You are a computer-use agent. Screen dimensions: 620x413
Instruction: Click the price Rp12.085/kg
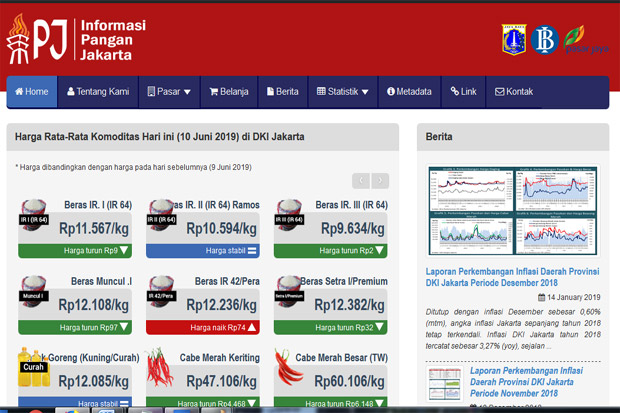tap(94, 381)
